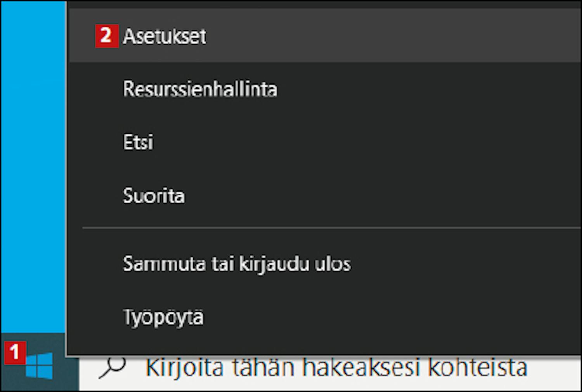Launch Suorita from the menu

(325, 195)
